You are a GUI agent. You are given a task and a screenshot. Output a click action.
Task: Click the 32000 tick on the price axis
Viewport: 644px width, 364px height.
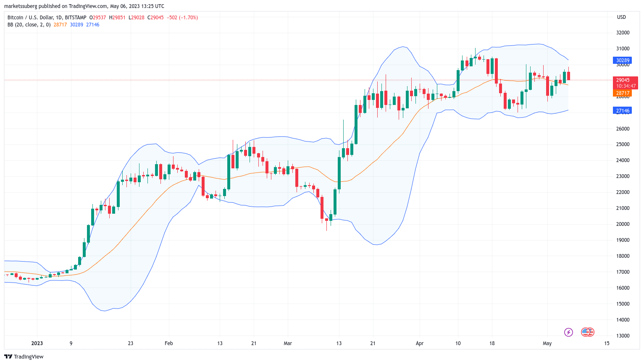point(623,33)
